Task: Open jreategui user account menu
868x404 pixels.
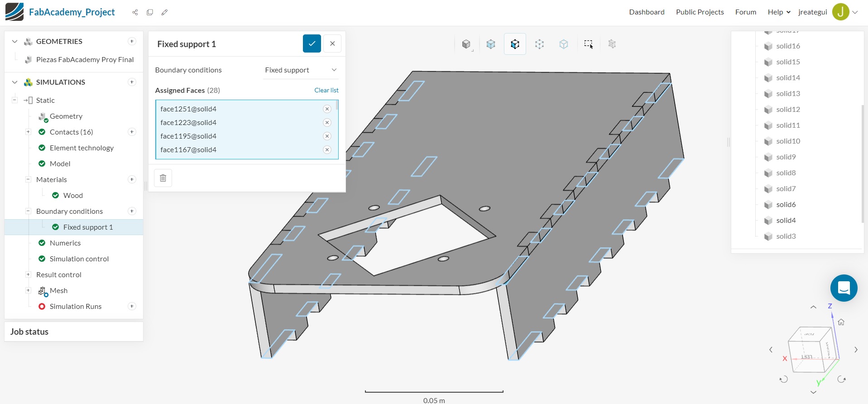Action: [x=828, y=12]
